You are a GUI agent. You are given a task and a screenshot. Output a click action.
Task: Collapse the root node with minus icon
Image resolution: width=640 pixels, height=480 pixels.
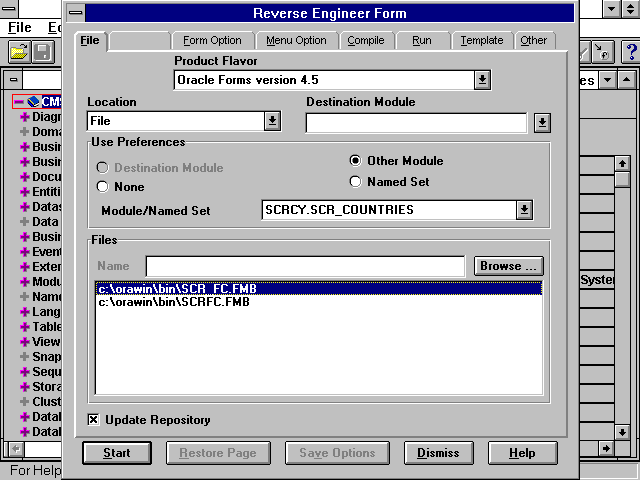click(19, 102)
